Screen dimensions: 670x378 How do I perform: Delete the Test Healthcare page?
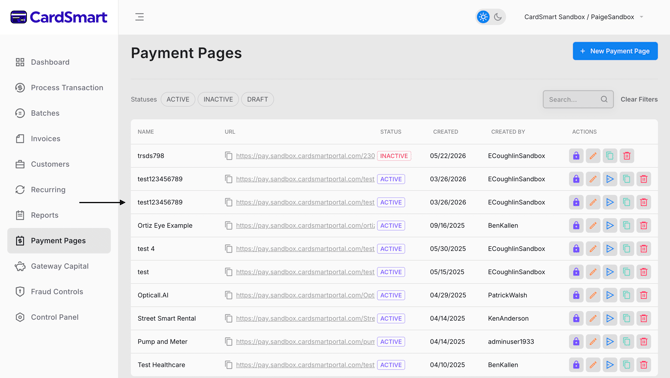(x=644, y=365)
